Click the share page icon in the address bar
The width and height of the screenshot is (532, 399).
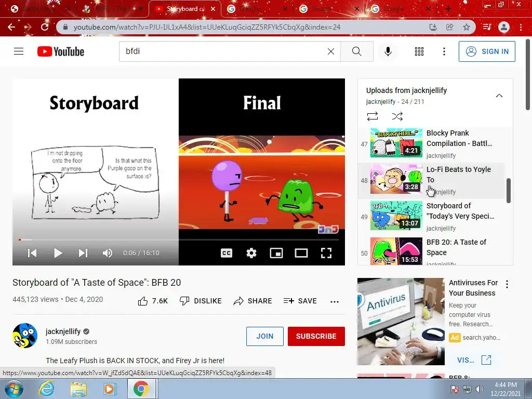pyautogui.click(x=449, y=27)
